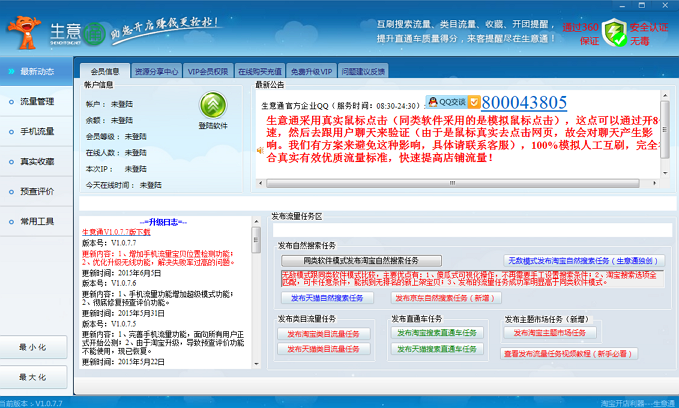Click the orange mascot logo in header
Viewport: 679px width, 408px height.
25,32
